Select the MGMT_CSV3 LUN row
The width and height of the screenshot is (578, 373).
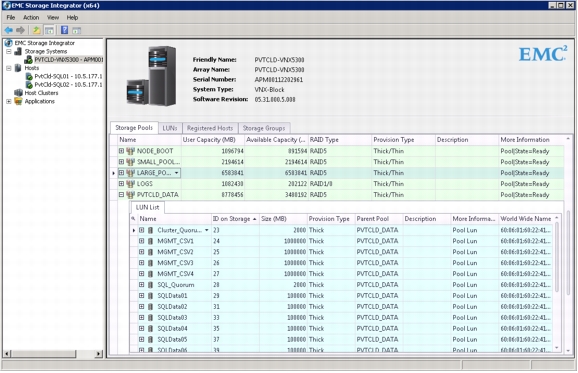341,263
